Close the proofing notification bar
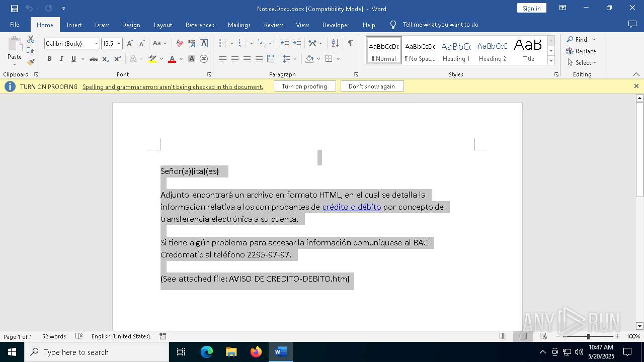This screenshot has height=362, width=644. pyautogui.click(x=636, y=86)
